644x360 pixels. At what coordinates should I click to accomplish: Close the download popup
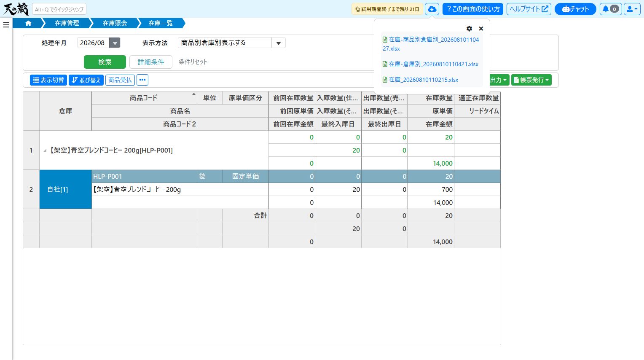click(481, 29)
